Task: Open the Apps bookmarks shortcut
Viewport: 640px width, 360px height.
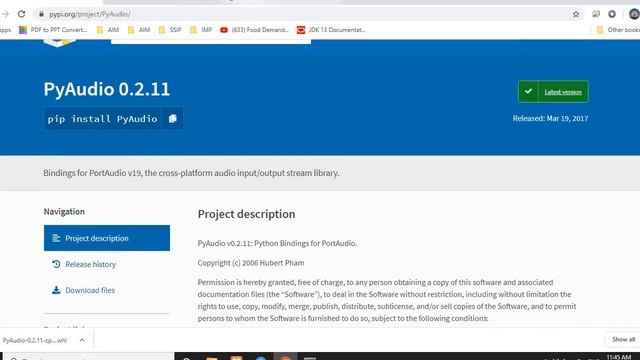Action: 5,30
